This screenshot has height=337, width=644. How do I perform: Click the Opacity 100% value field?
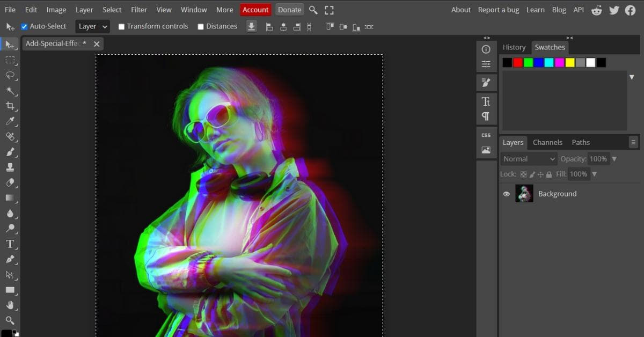pos(598,159)
